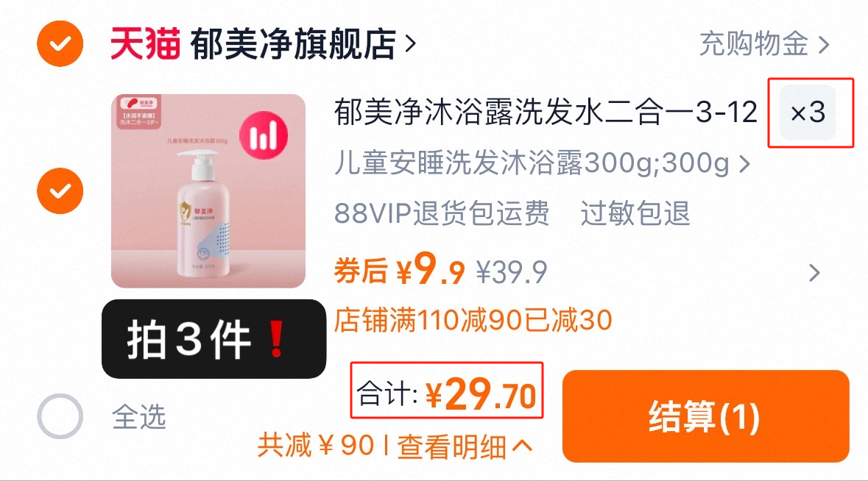Image resolution: width=868 pixels, height=481 pixels.
Task: Click the 结算(1) checkout button
Action: (x=705, y=416)
